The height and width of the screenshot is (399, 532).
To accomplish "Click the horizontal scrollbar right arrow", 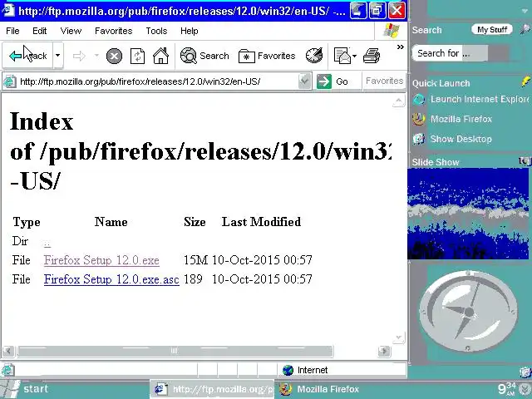I will pos(384,351).
